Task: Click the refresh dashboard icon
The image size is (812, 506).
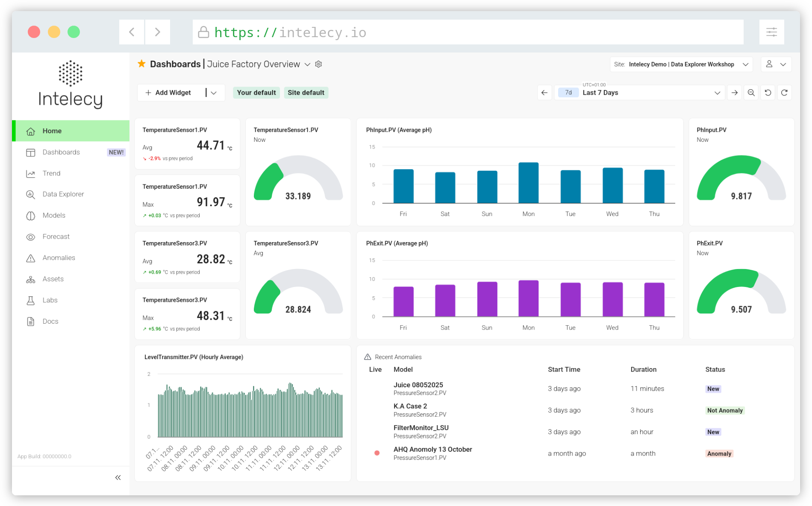Action: click(784, 93)
